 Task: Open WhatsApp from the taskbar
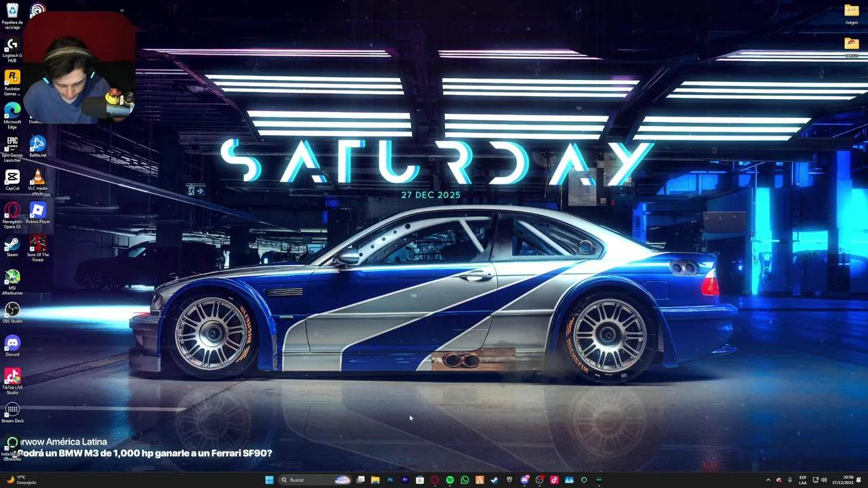465,480
